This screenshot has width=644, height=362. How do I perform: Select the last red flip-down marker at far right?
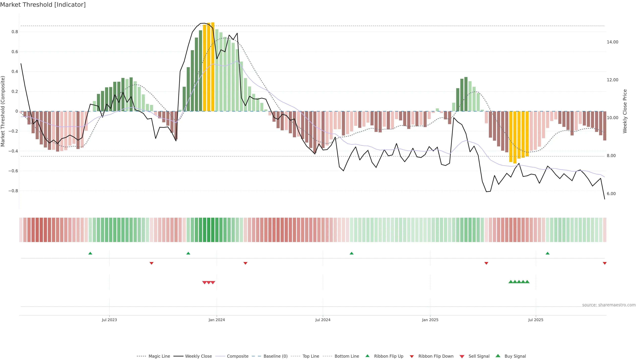pos(604,263)
